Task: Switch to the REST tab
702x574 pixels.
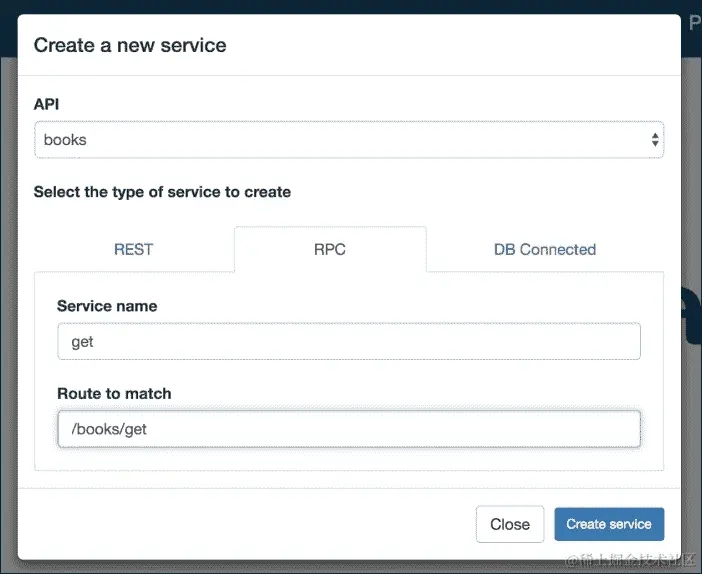Action: tap(133, 249)
